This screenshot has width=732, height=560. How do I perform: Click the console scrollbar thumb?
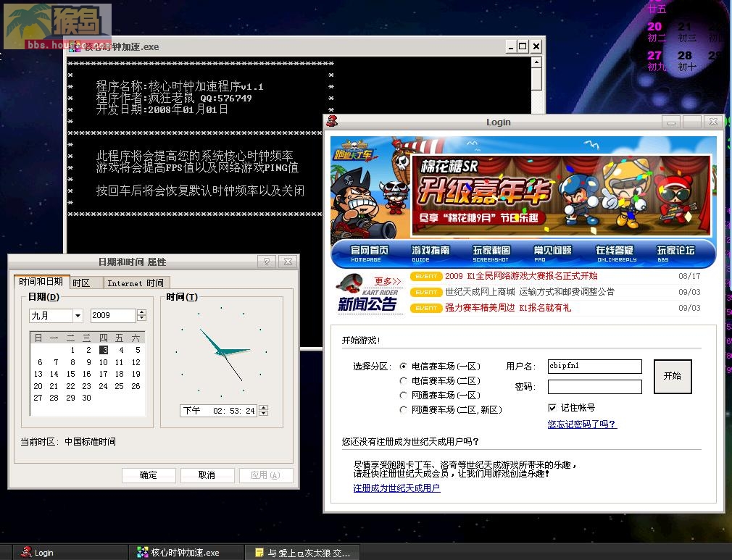[x=537, y=80]
